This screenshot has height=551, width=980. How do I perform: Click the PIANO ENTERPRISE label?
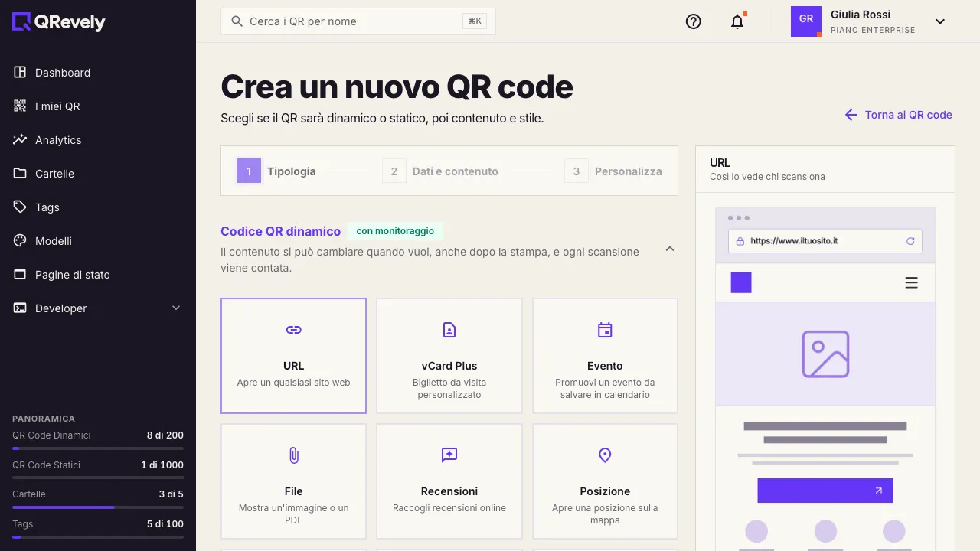873,31
